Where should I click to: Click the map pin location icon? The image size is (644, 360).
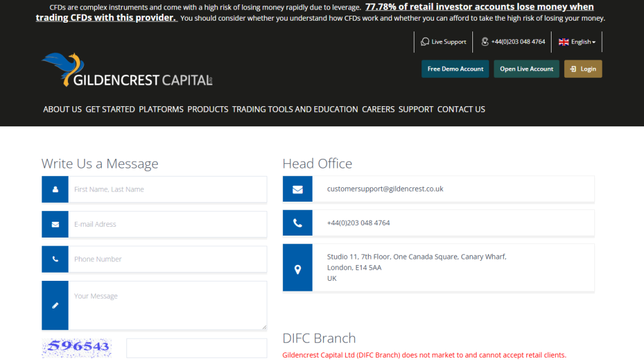pos(297,269)
